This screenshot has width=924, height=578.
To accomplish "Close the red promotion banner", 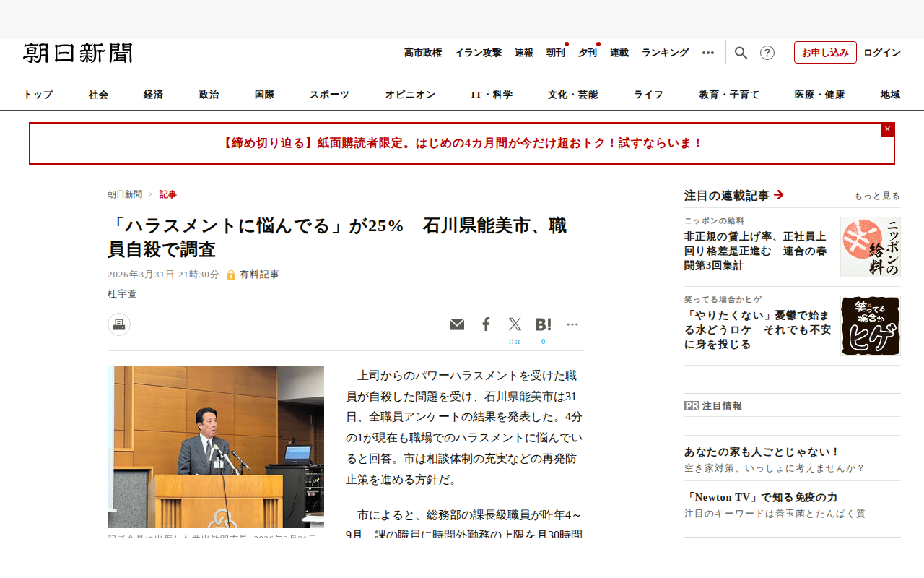I will coord(888,129).
